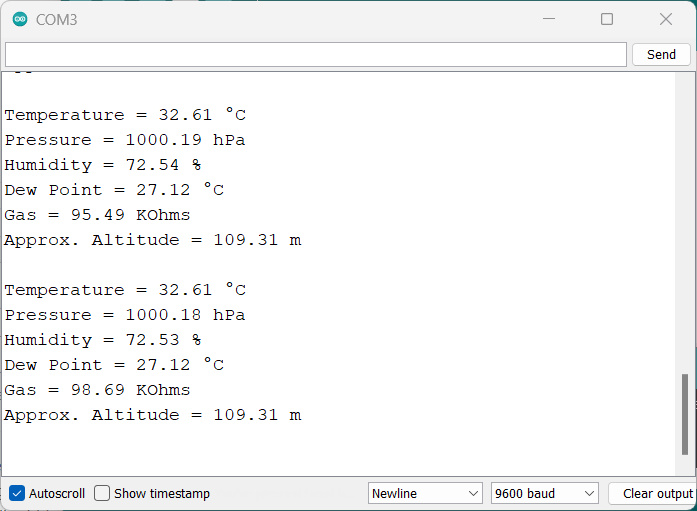Select the Pressure = 1000.18 hPa reading
Screen dimensions: 697x511
pos(125,315)
